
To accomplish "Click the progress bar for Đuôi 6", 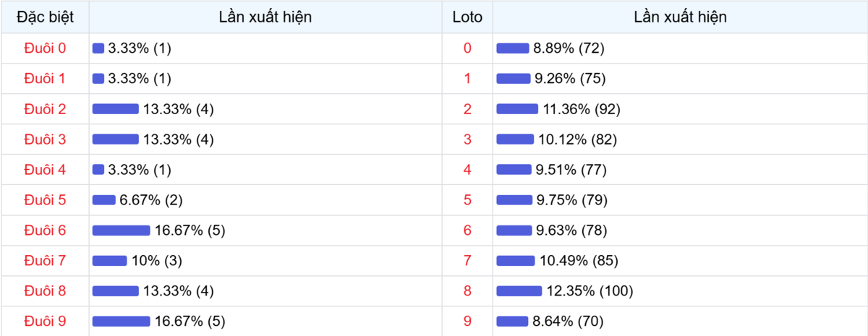I will click(121, 231).
